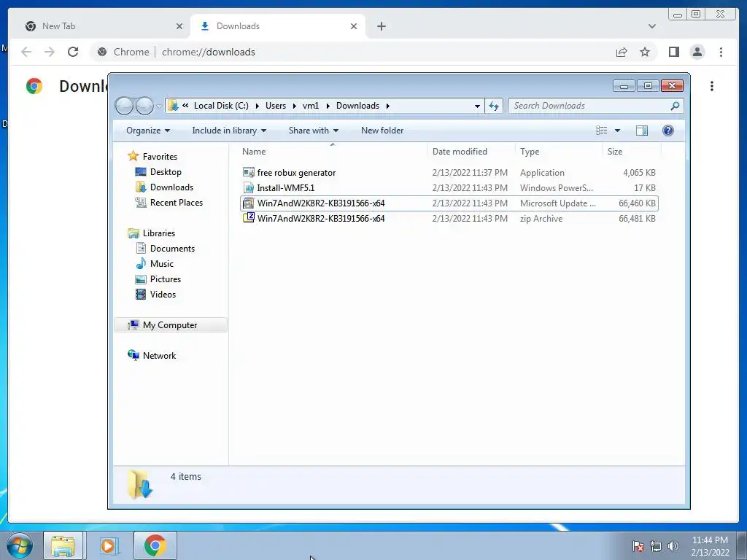Open Chrome's tab search chevron
The width and height of the screenshot is (747, 560).
pos(651,26)
